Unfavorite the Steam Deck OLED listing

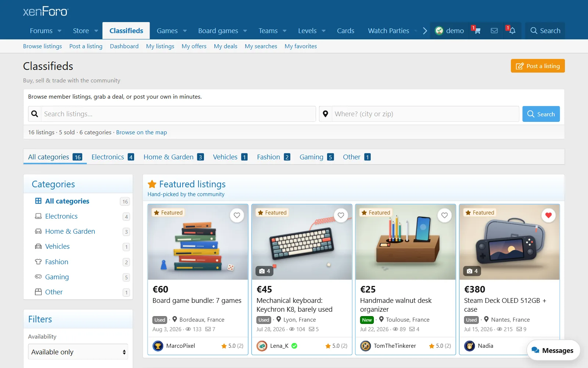pyautogui.click(x=549, y=215)
